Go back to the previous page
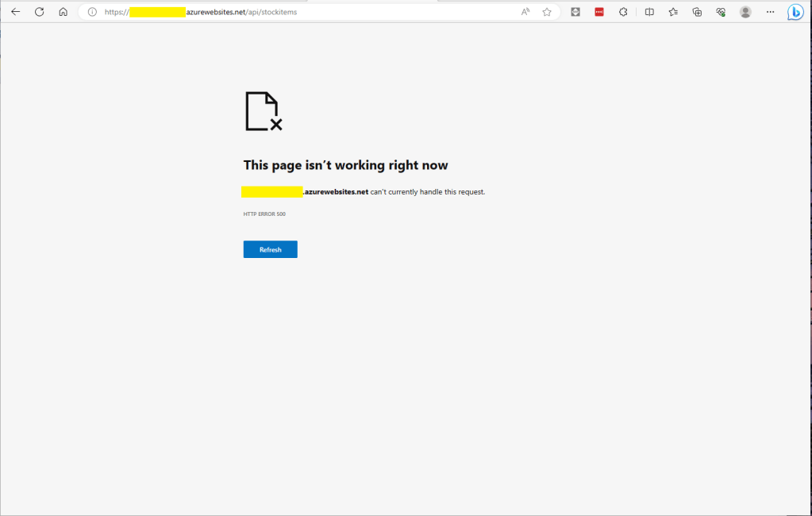 tap(15, 12)
